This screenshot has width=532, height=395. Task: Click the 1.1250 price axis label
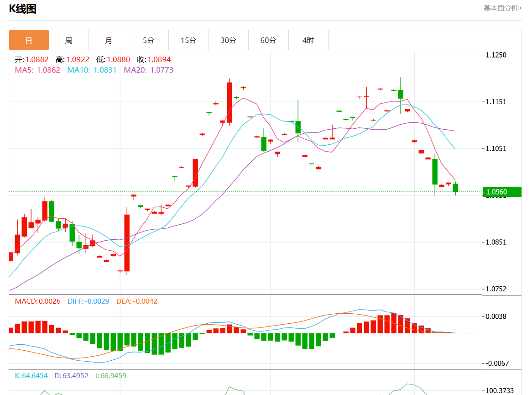496,55
